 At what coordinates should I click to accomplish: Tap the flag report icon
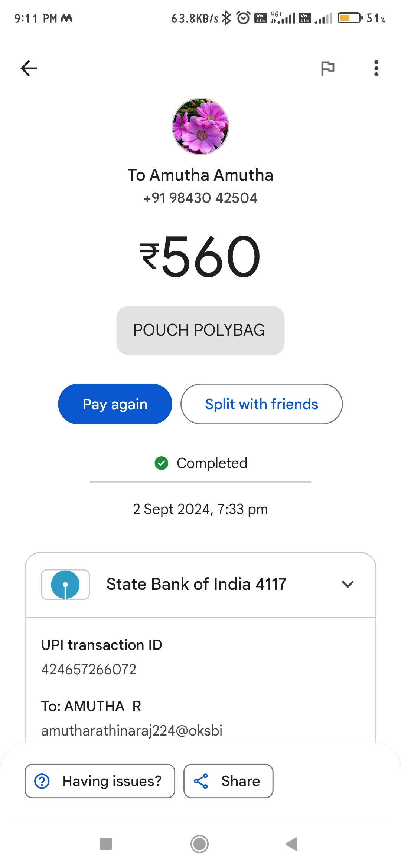[327, 68]
